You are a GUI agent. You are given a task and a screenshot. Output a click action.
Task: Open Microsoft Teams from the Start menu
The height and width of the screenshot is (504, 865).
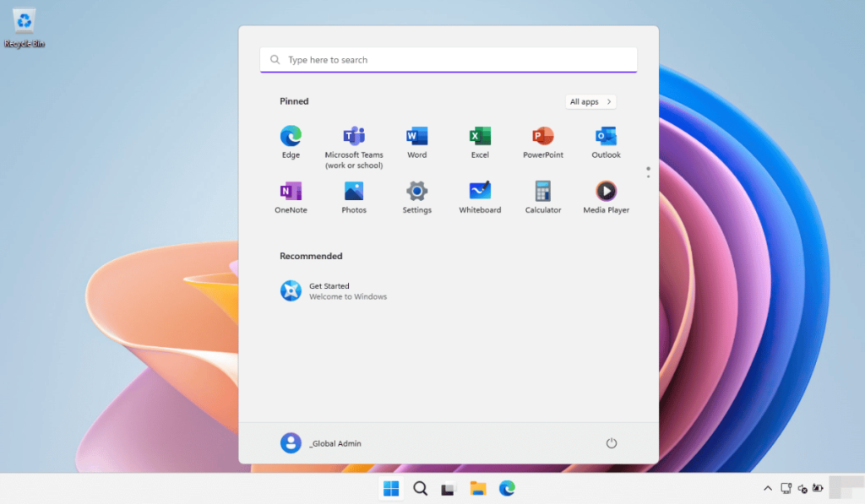pyautogui.click(x=353, y=137)
